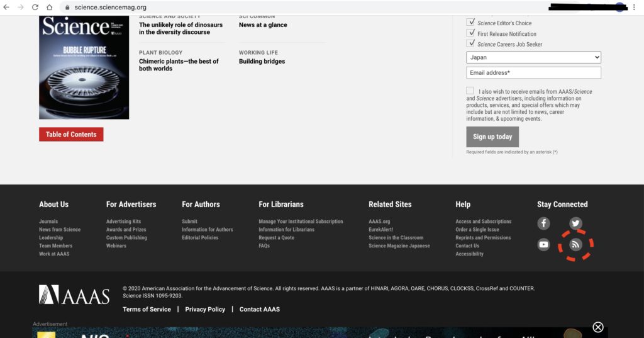Open the Japan country dropdown

point(533,57)
